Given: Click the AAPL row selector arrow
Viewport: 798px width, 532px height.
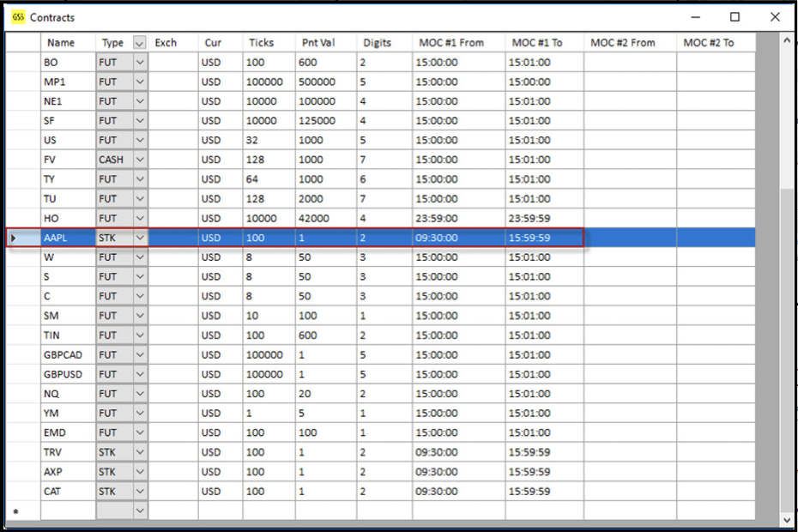Looking at the screenshot, I should (x=14, y=238).
